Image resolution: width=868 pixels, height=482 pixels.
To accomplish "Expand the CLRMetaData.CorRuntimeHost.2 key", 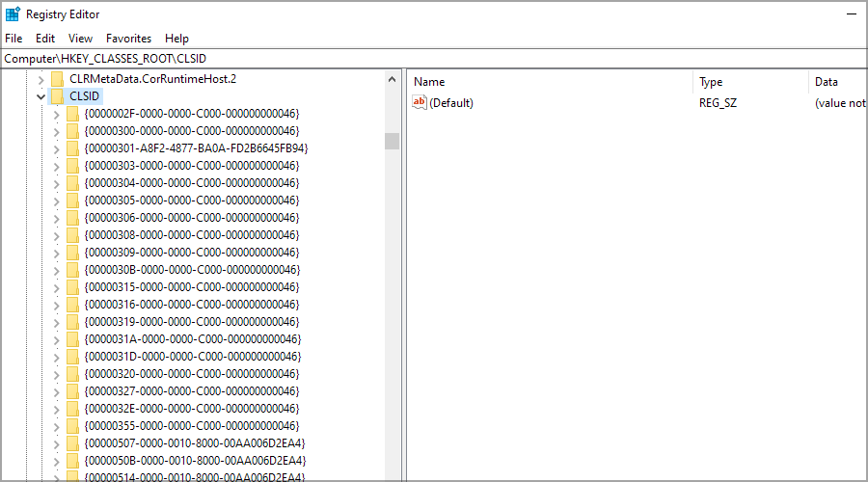I will (x=41, y=79).
